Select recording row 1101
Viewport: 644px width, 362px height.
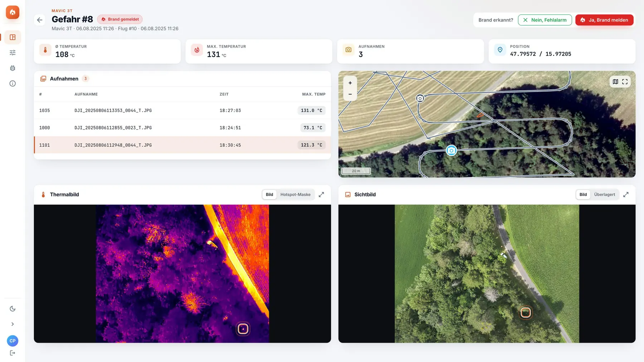182,145
